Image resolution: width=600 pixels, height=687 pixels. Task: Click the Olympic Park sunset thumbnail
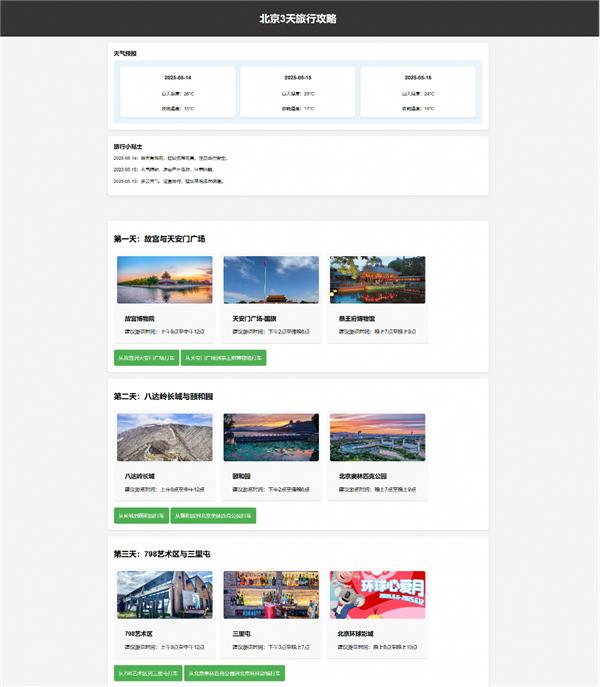[377, 437]
